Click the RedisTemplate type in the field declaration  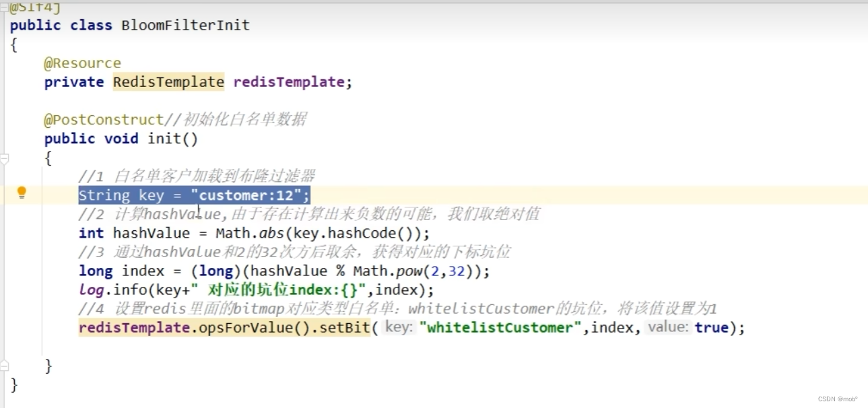point(168,82)
